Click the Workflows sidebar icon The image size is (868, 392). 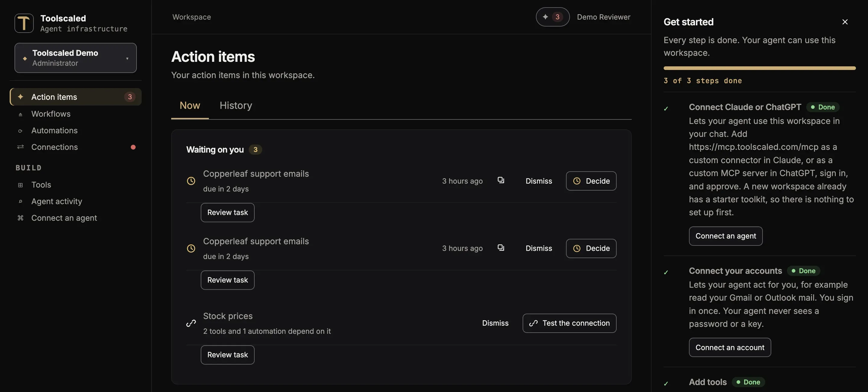[x=20, y=114]
